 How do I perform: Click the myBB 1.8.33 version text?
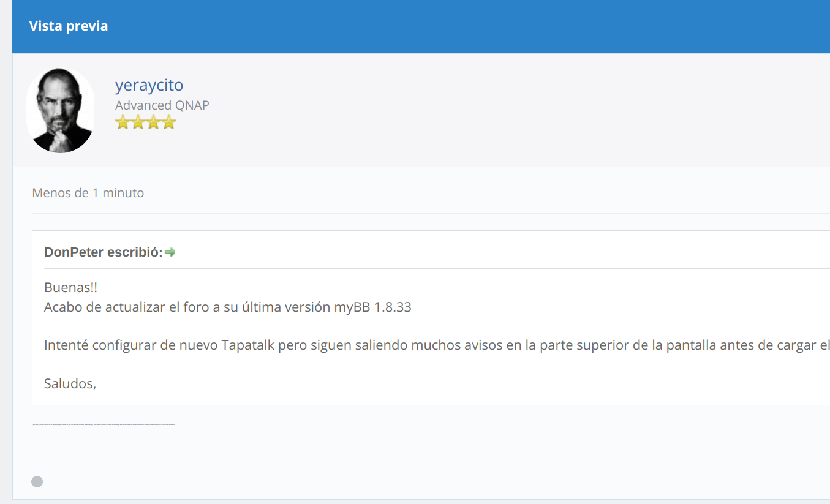372,307
